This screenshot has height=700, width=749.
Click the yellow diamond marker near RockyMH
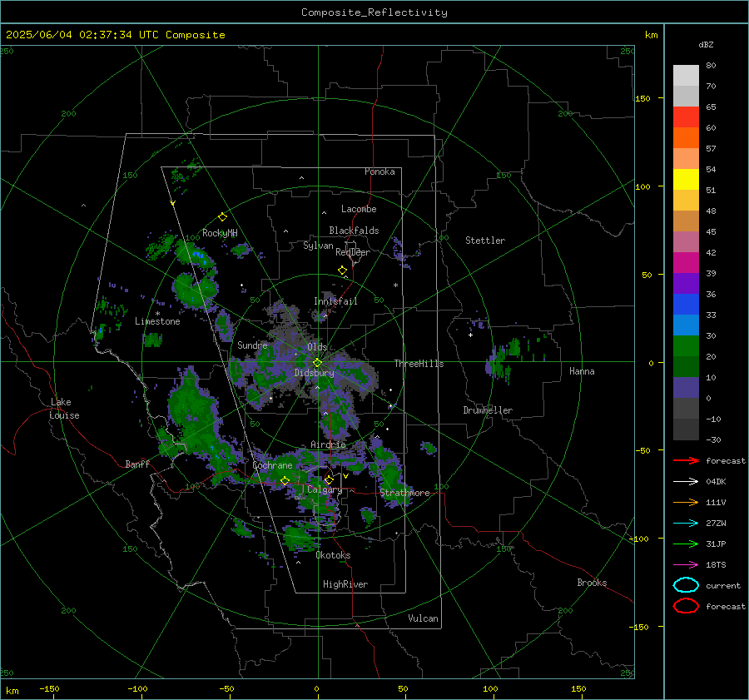(222, 217)
